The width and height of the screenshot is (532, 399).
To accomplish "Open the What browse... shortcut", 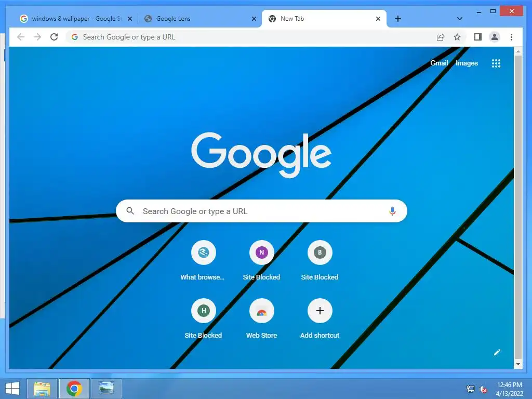I will pos(203,252).
